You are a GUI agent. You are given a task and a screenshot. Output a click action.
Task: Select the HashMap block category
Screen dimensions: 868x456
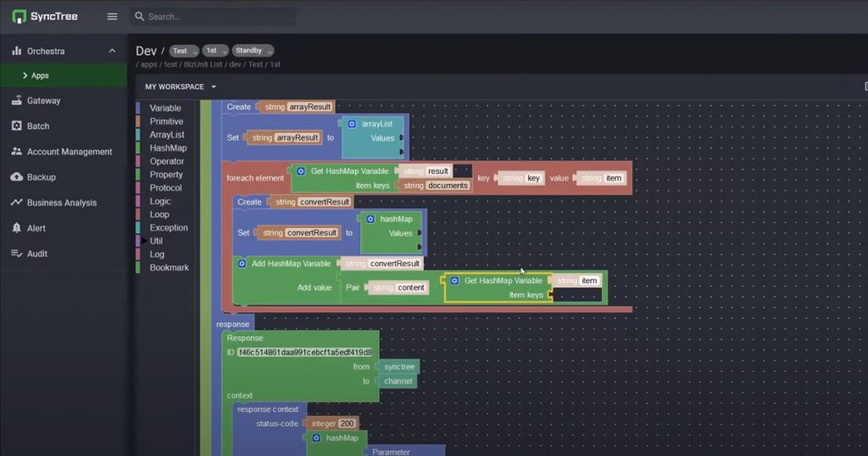[168, 148]
